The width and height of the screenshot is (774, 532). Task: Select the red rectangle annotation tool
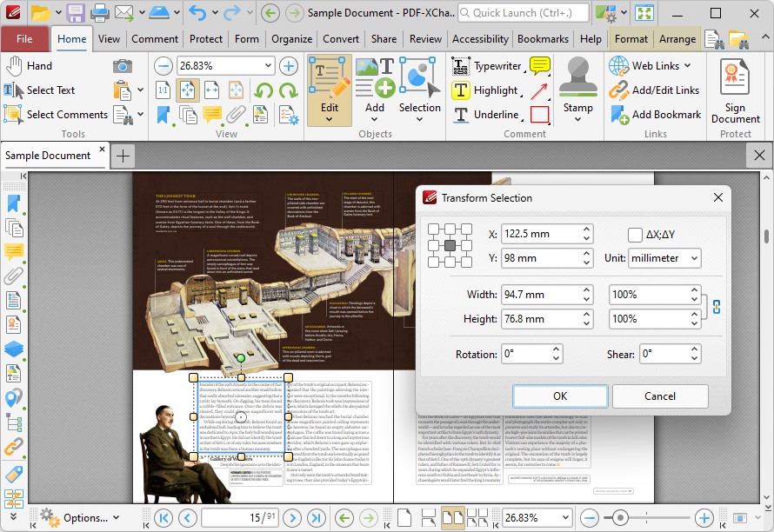click(x=539, y=115)
